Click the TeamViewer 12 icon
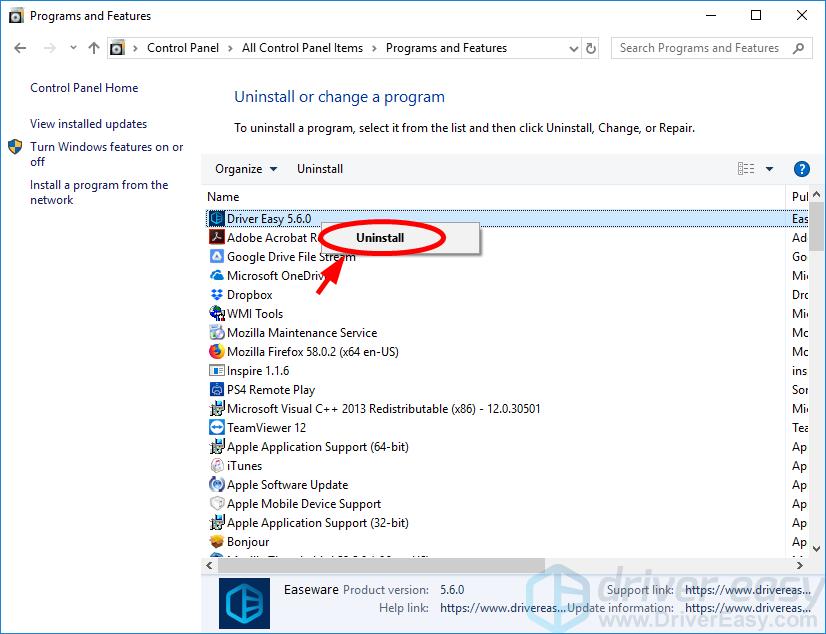The image size is (826, 634). [217, 427]
